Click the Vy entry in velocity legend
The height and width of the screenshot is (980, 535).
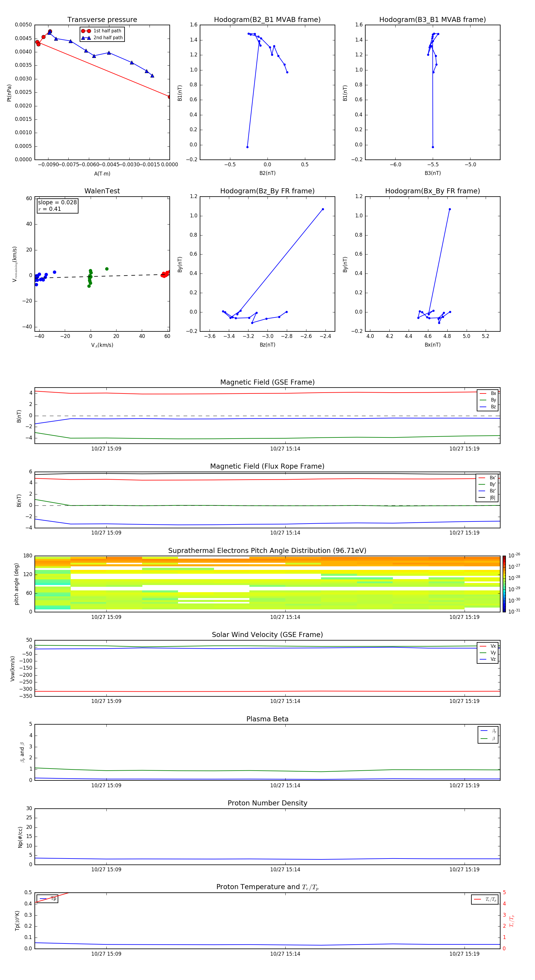[x=488, y=652]
